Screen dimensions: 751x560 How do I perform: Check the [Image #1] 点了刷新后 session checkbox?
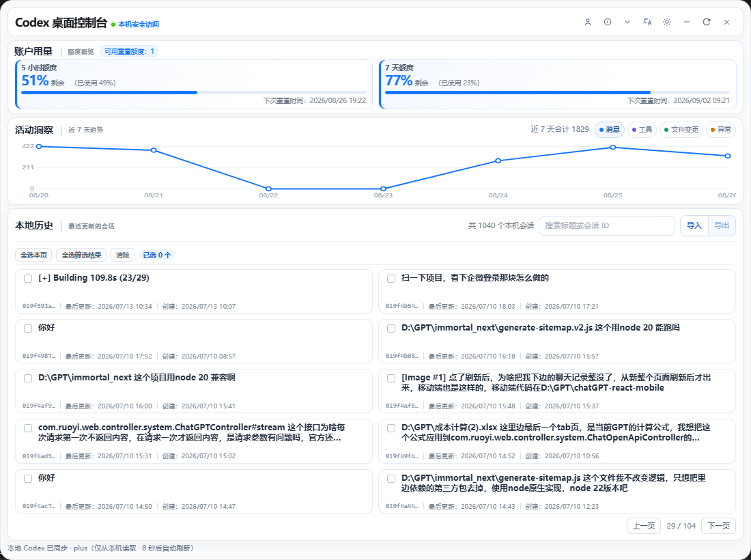[391, 378]
